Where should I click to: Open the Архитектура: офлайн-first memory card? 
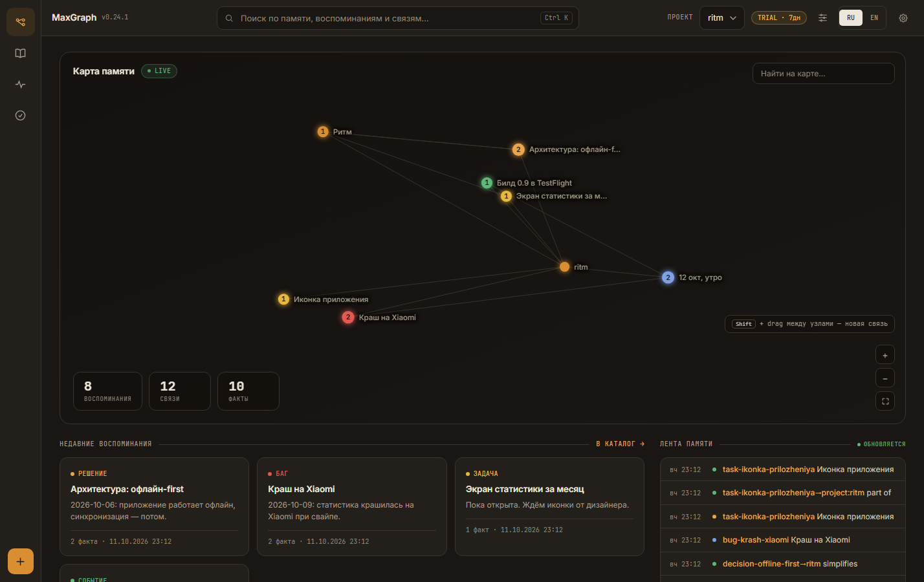coord(154,507)
